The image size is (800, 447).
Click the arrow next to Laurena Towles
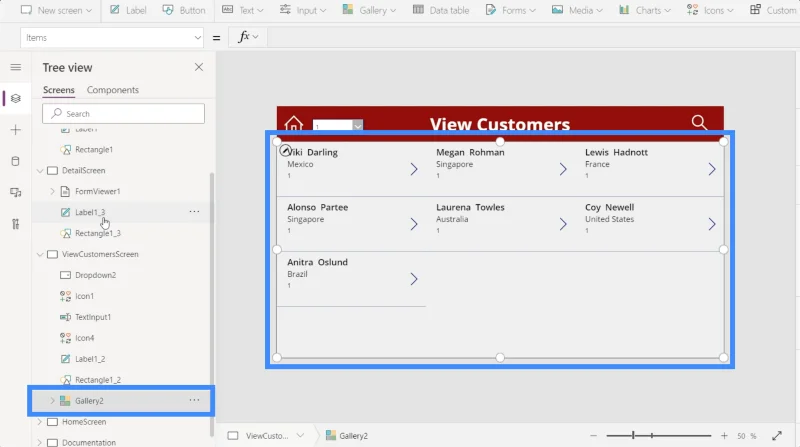pos(563,224)
